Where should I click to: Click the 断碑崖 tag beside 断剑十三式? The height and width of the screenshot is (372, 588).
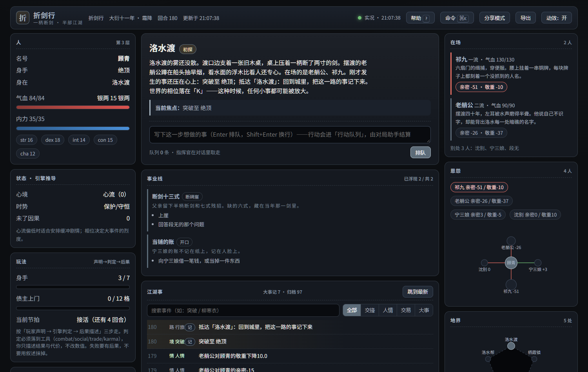tap(192, 197)
